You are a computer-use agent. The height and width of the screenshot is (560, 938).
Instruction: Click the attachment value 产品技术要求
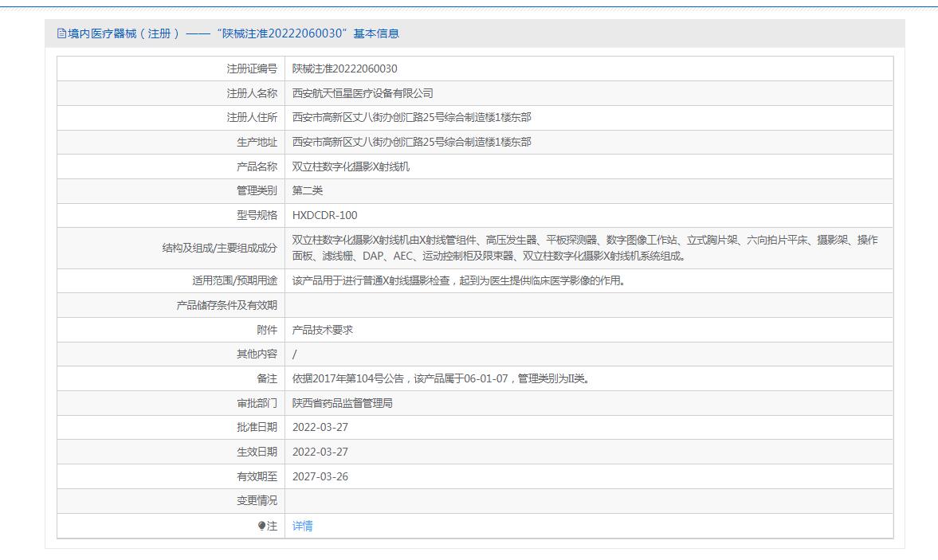click(322, 330)
